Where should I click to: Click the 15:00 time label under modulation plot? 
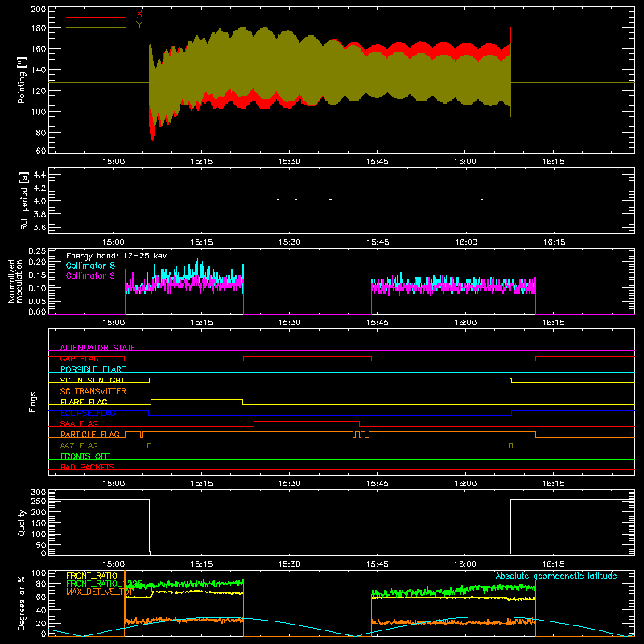114,323
